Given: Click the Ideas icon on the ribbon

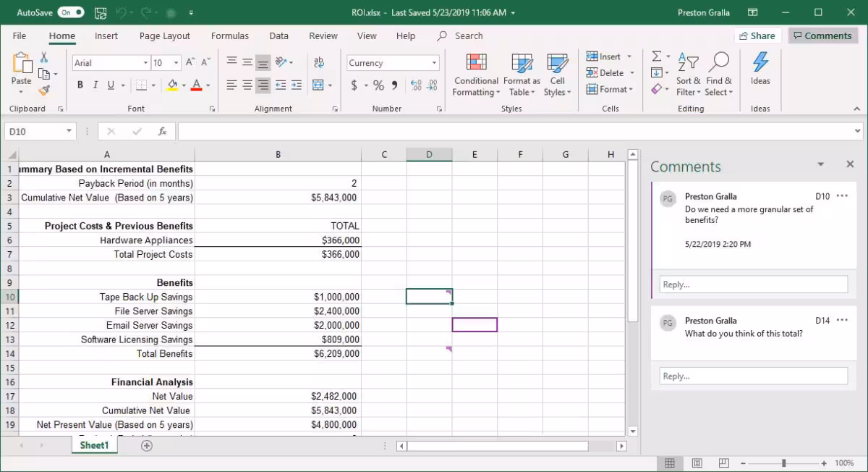Looking at the screenshot, I should tap(760, 73).
